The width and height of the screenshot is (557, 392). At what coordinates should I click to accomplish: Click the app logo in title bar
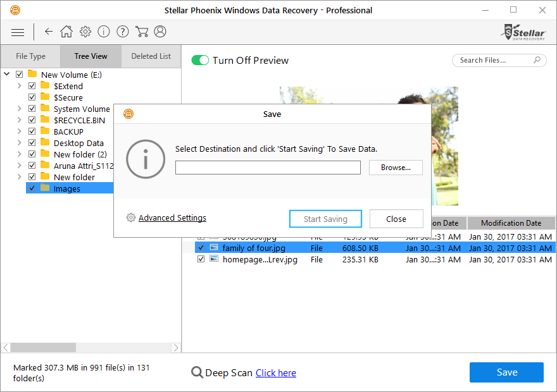click(x=15, y=10)
